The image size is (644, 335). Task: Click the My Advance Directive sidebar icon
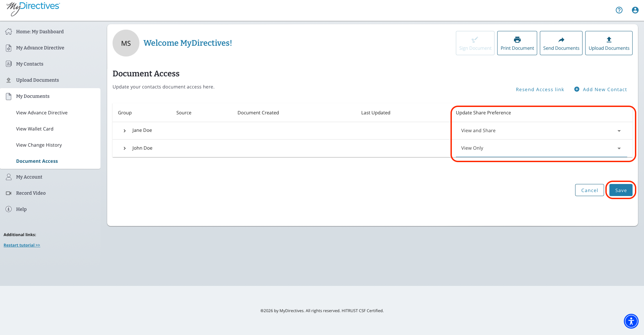9,48
